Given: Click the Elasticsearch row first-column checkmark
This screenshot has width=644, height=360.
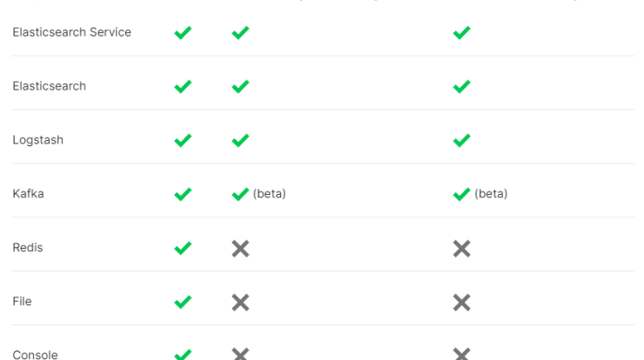Looking at the screenshot, I should [183, 86].
